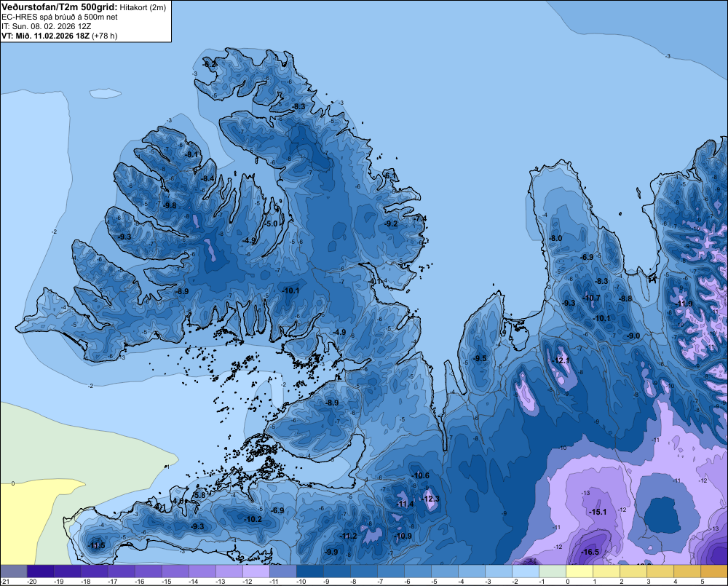Click the 'EC-HRES spá brúuð á 500m net' line
Screen dimensions: 728x586
60,17
